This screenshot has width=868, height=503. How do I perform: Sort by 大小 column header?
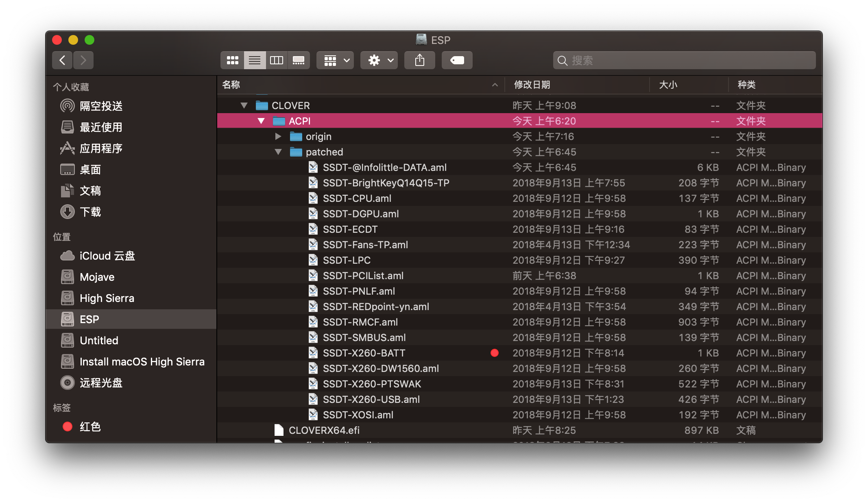[668, 85]
